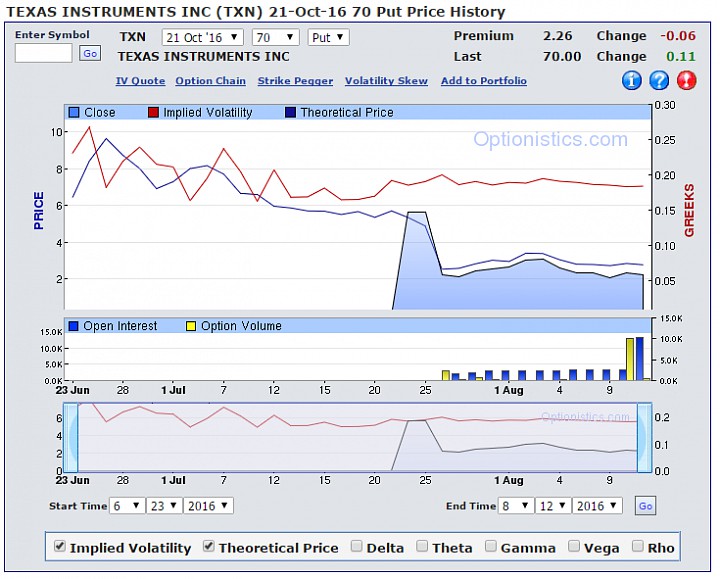
Task: Click the Close legend blue square
Action: tap(74, 112)
